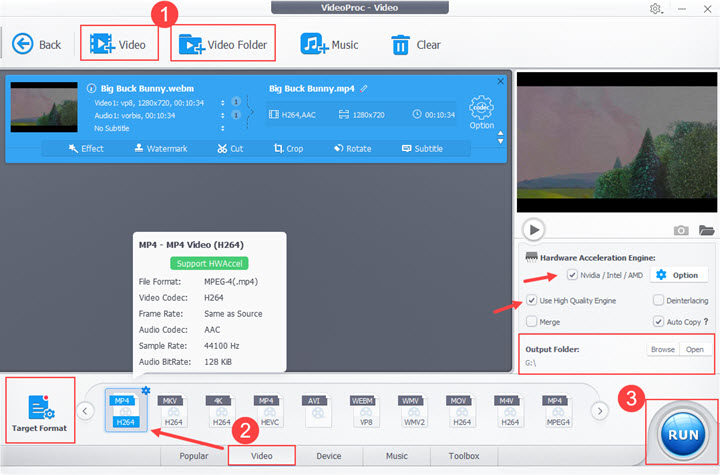
Task: Add a video file with Video button
Action: pyautogui.click(x=118, y=44)
